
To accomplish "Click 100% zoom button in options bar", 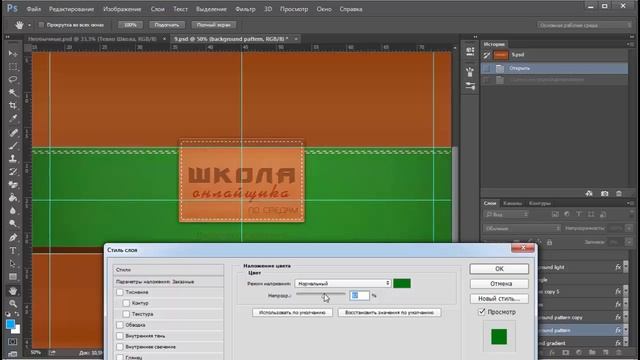I will (130, 25).
